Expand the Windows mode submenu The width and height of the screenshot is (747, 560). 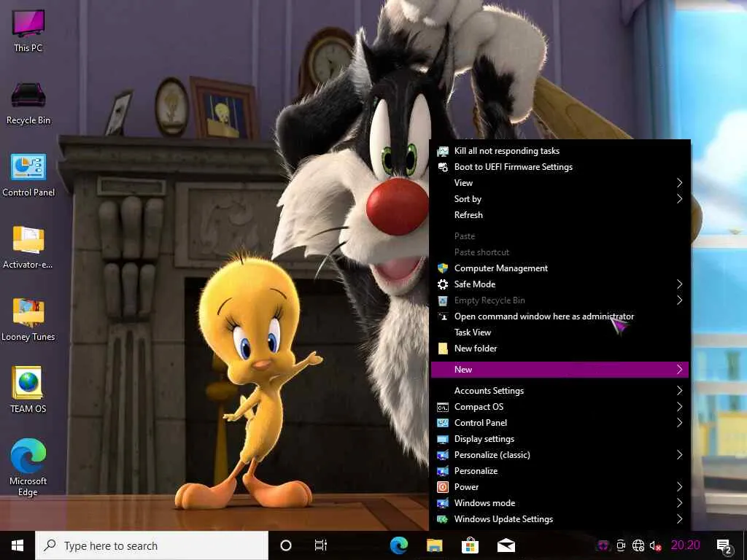click(560, 503)
